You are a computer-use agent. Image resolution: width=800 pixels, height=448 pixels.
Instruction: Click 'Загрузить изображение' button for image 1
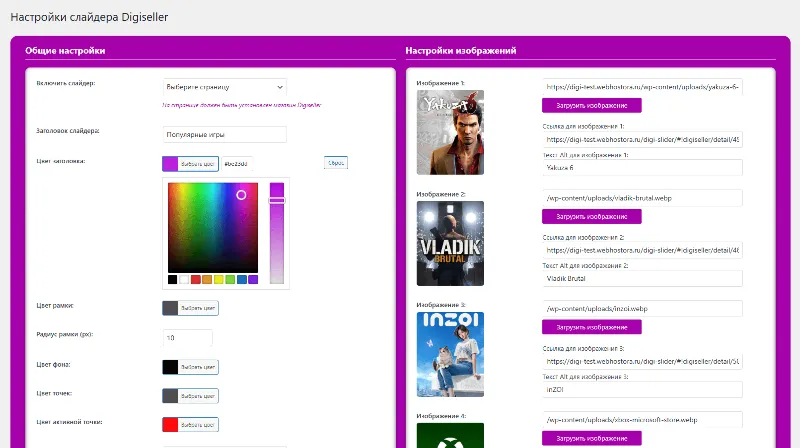pos(591,105)
